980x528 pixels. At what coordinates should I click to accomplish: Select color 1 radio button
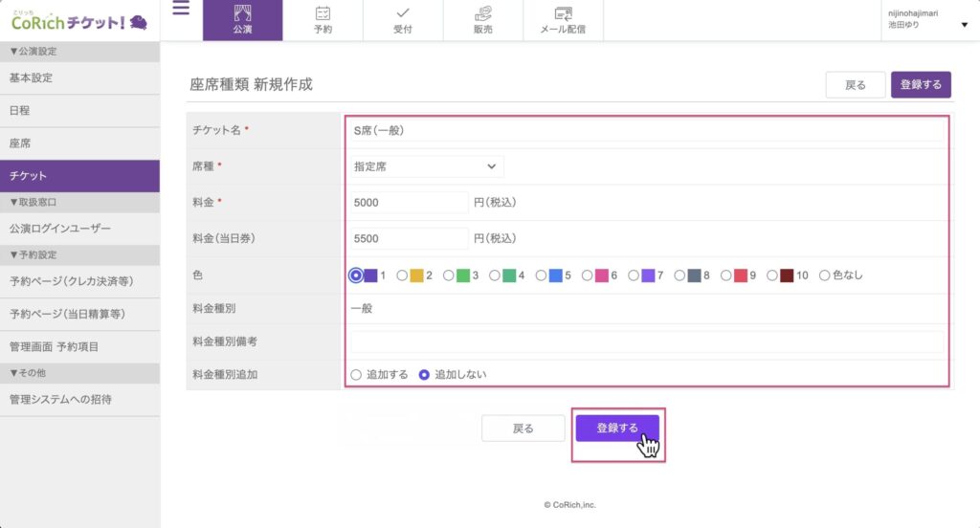tap(356, 275)
